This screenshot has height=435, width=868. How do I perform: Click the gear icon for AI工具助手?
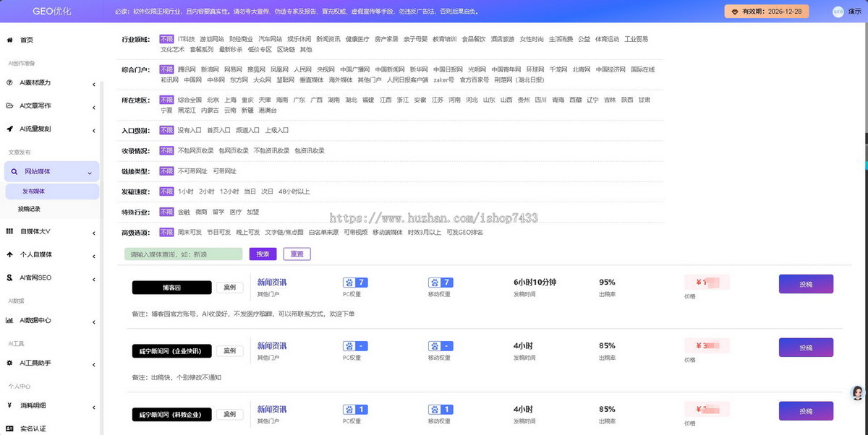[9, 363]
